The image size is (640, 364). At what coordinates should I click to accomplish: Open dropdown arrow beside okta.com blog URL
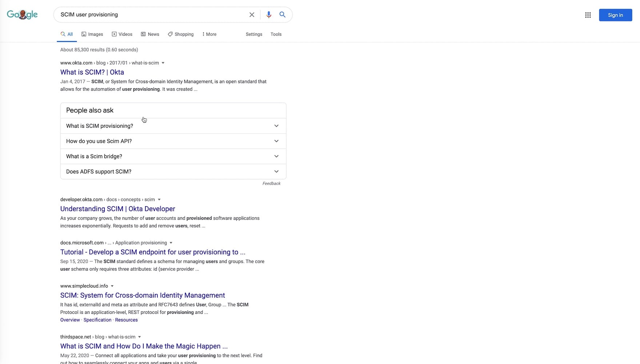click(163, 63)
